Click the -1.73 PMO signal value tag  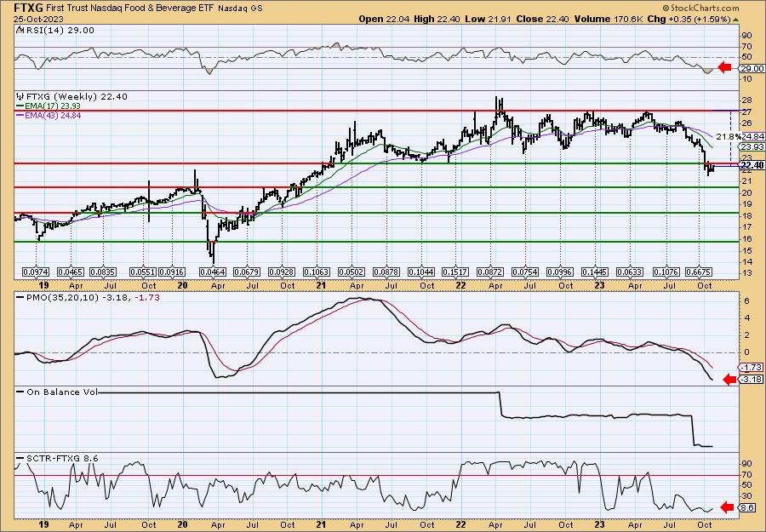coord(751,367)
